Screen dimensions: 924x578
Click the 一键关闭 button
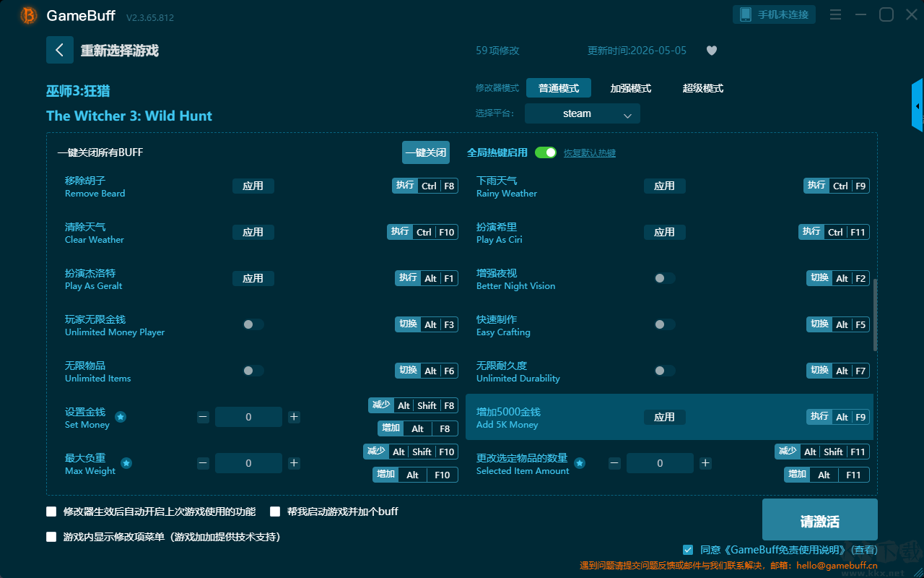[426, 152]
